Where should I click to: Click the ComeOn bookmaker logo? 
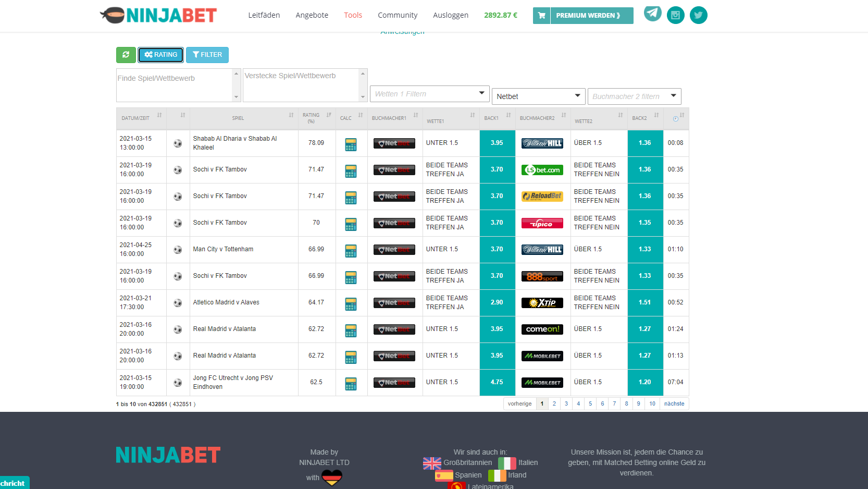click(x=542, y=329)
